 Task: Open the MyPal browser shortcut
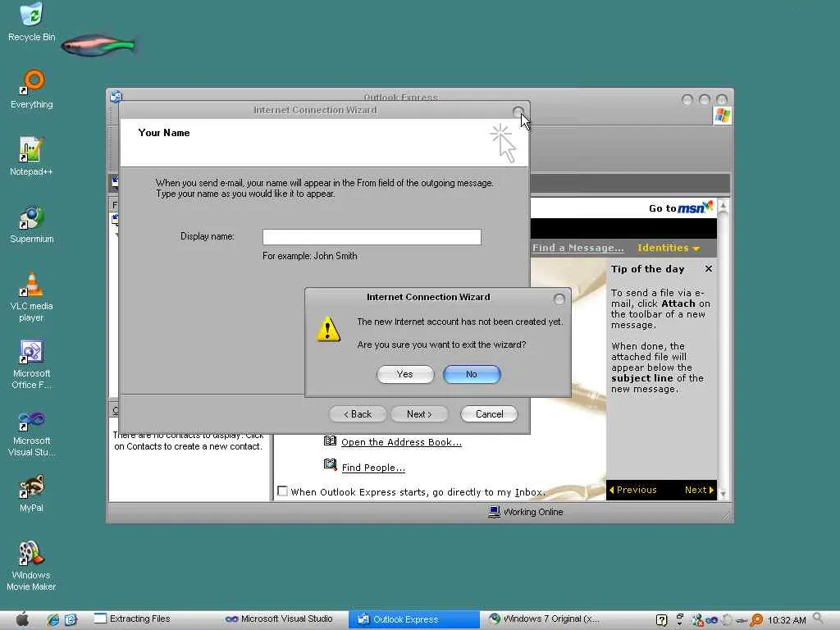(x=31, y=493)
